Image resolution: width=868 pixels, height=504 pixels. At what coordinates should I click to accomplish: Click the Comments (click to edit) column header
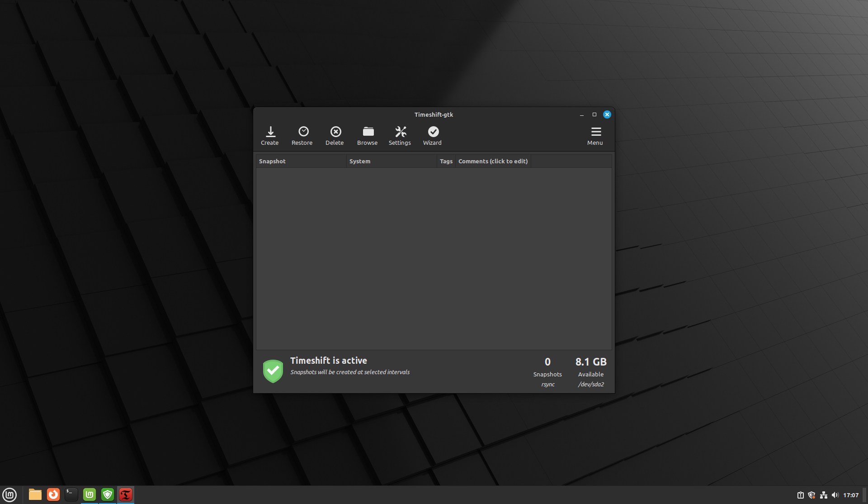click(493, 161)
